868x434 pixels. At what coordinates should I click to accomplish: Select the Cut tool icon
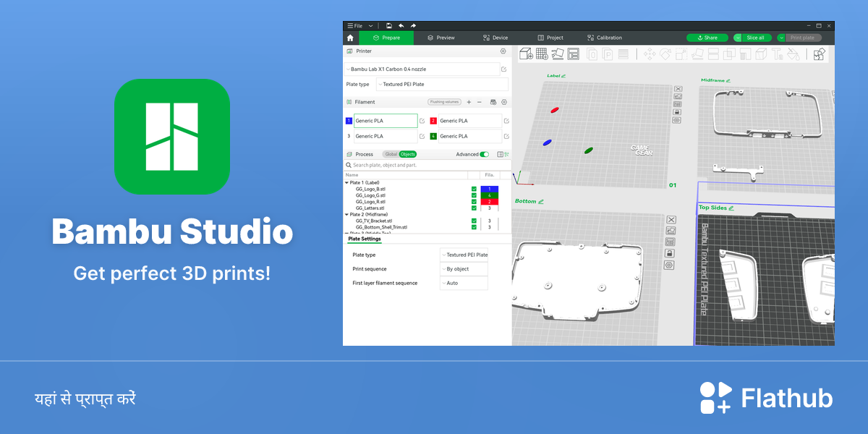tap(713, 54)
